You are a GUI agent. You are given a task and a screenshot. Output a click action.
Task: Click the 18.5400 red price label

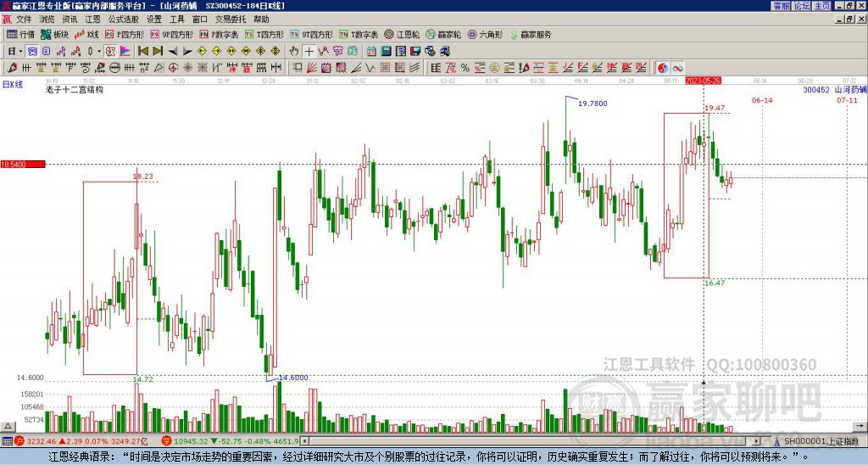[23, 165]
